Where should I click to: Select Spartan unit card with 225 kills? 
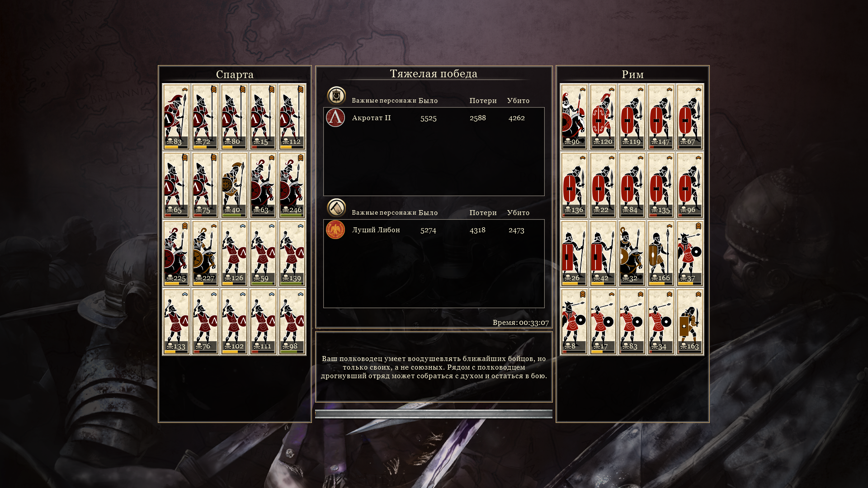pos(176,253)
